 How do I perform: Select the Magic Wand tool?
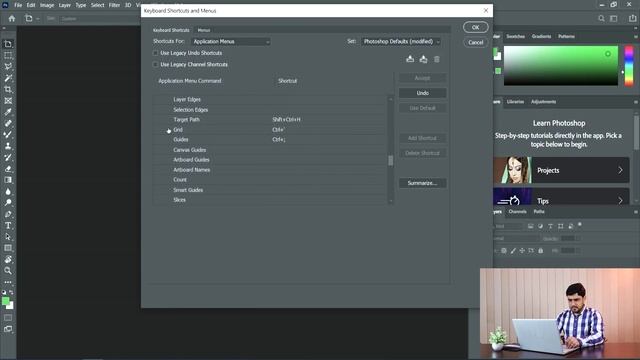click(8, 78)
